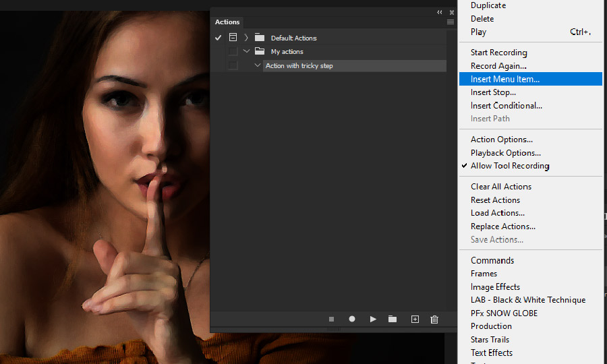Toggle the item checkbox for My actions

(233, 52)
